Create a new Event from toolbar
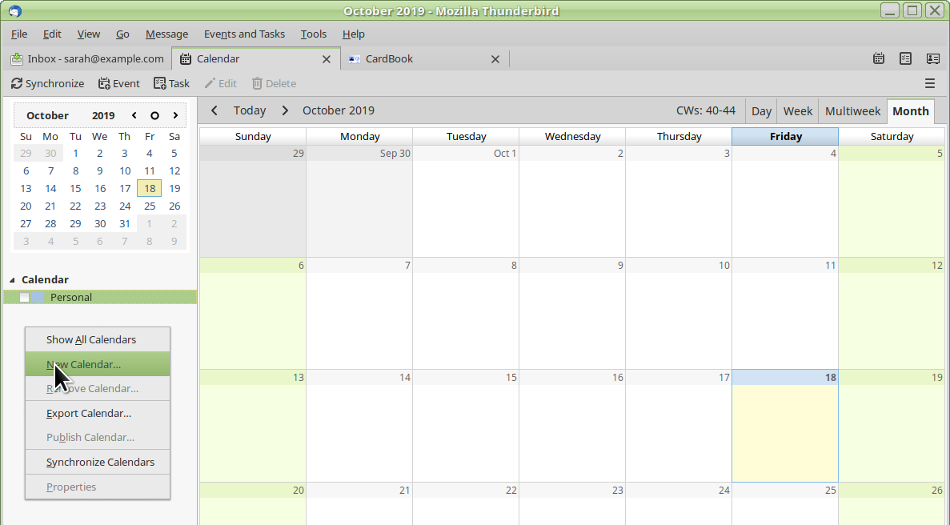 118,84
